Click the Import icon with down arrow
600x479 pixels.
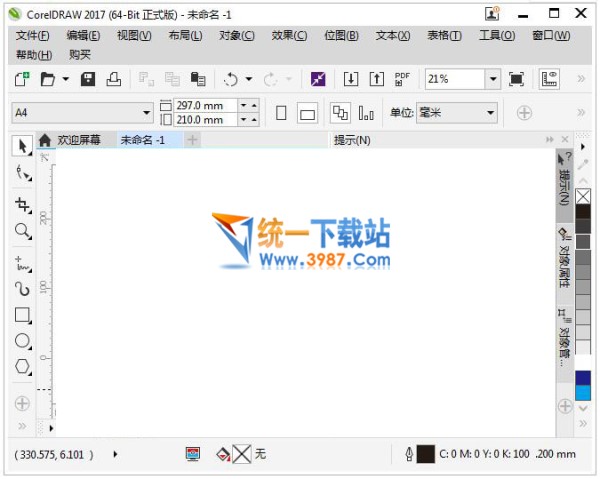click(x=351, y=79)
